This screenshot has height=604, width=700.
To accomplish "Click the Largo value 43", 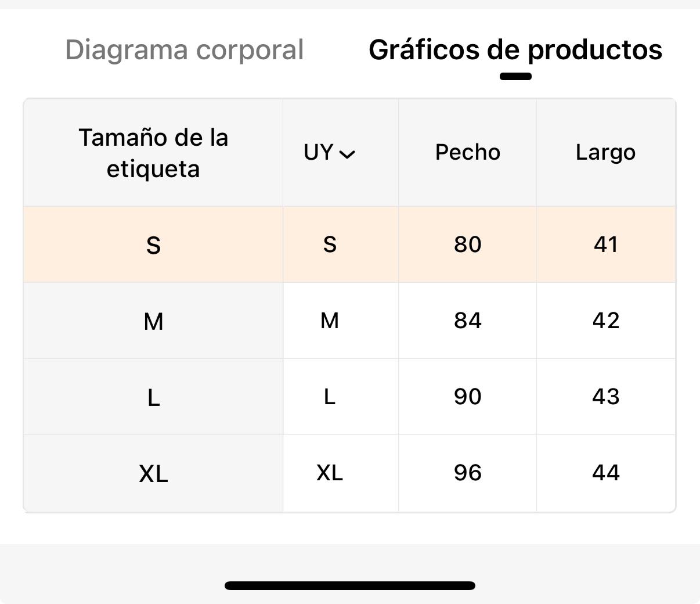I will point(606,397).
